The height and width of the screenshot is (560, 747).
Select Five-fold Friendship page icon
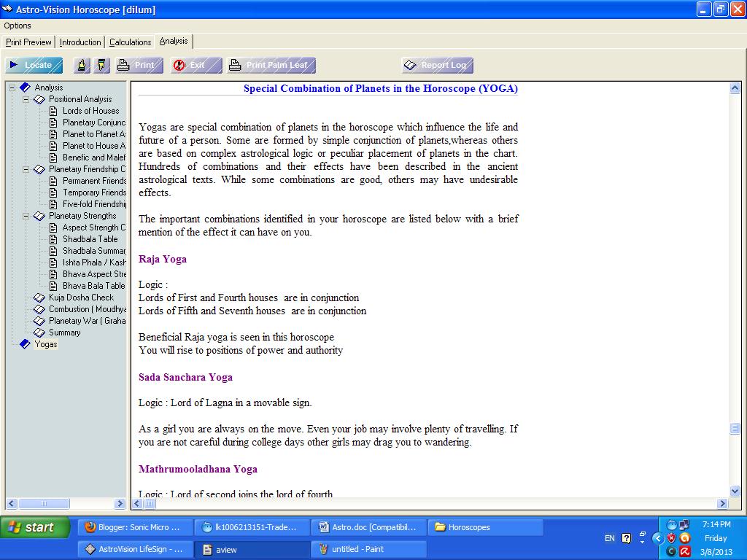click(x=53, y=204)
